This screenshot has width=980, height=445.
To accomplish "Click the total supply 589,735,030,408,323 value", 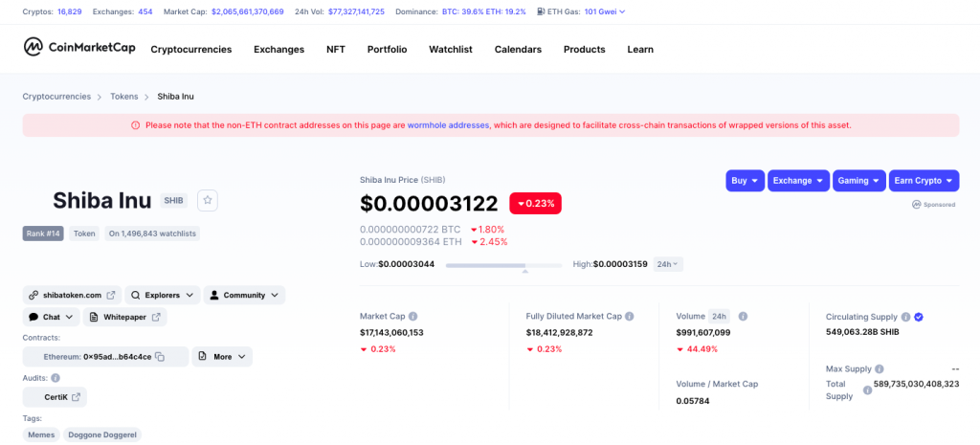I will (x=916, y=384).
